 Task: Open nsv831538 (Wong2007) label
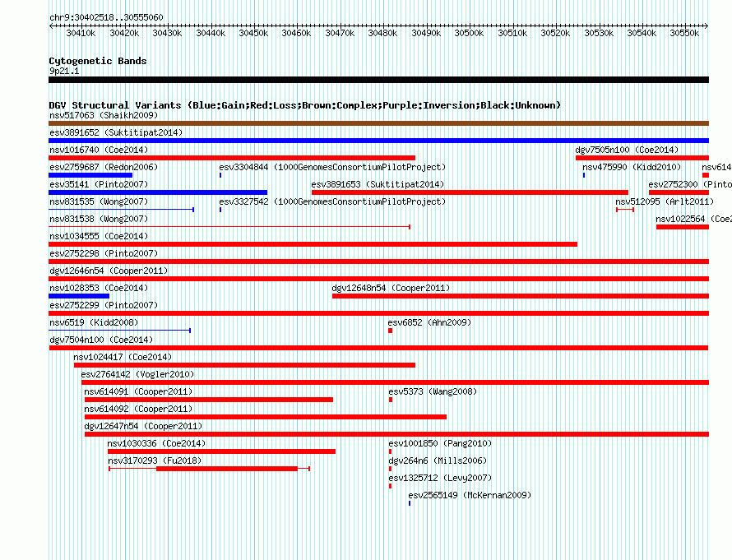pyautogui.click(x=99, y=219)
